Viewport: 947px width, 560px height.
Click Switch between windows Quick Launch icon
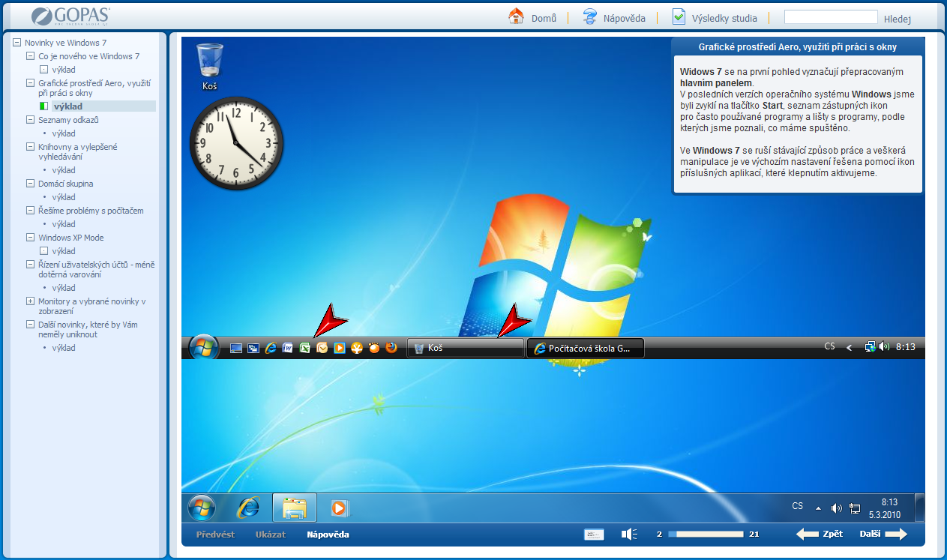[x=253, y=348]
